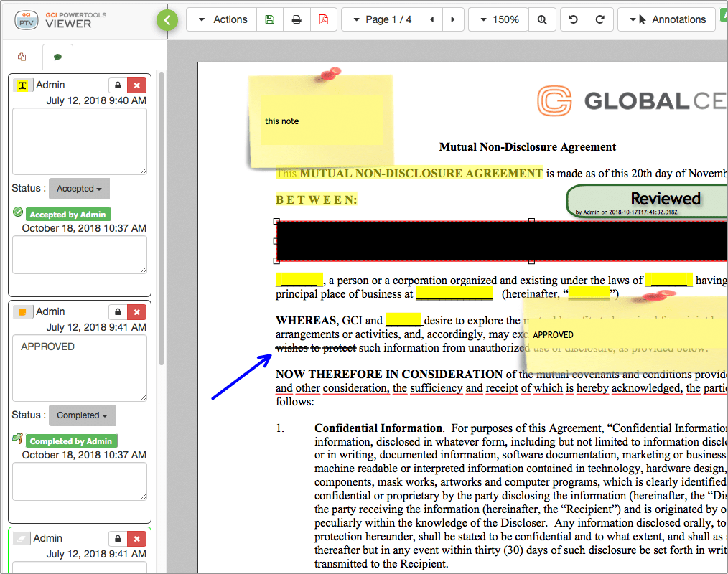The image size is (728, 574).
Task: Click the comments panel scrollbar
Action: pos(162,219)
